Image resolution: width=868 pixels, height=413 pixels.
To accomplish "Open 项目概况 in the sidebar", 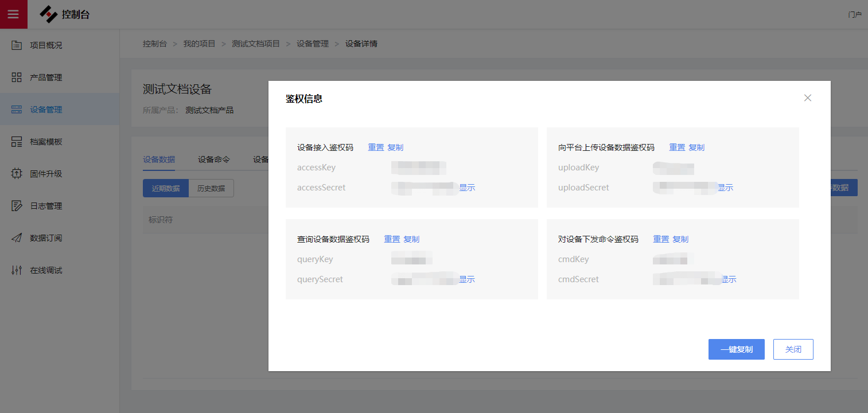I will 46,45.
